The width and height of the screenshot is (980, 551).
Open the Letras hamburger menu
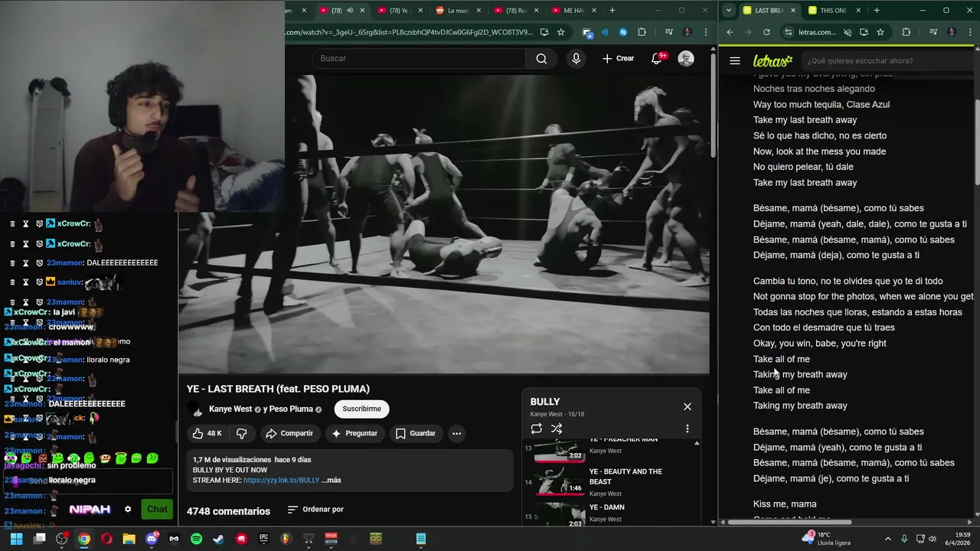coord(735,60)
